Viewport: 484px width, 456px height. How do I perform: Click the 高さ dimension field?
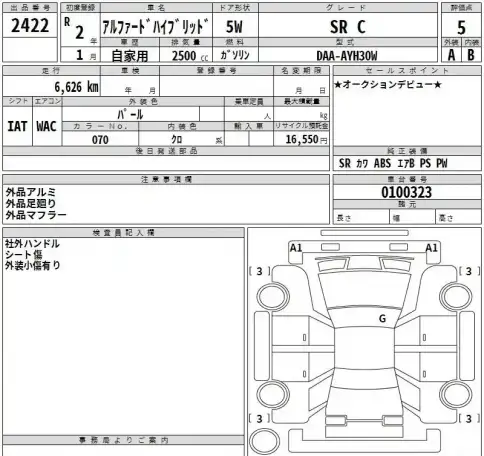[x=458, y=218]
